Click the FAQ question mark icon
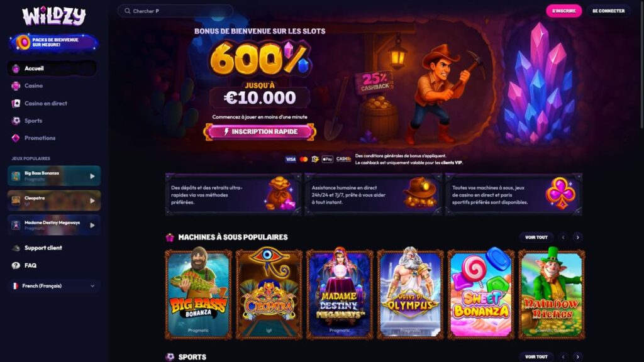Screen dimensions: 644x362 tap(16, 266)
